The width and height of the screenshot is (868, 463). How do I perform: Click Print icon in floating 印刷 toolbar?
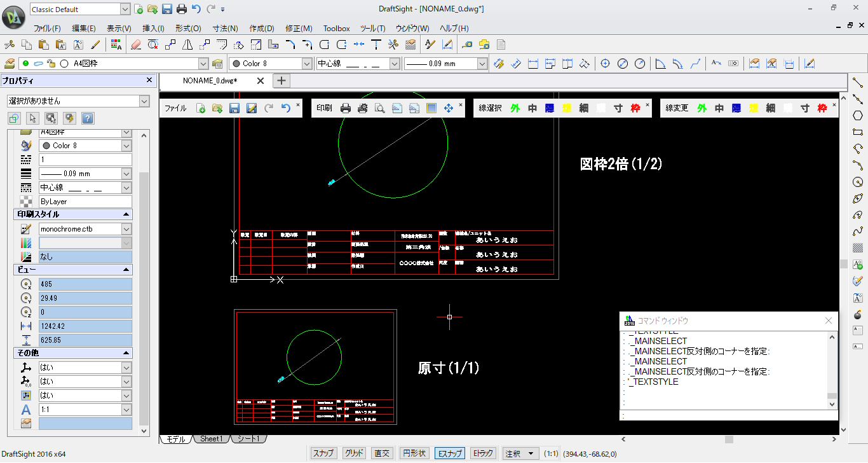[x=346, y=108]
